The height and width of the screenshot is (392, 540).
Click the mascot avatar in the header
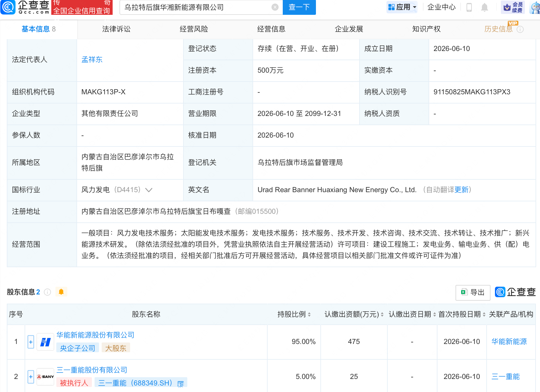535,7
